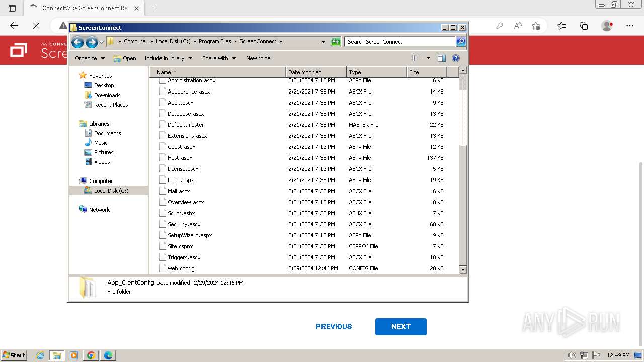Expand the ScreenConnect breadcrumb arrow
The image size is (644, 362).
pyautogui.click(x=281, y=42)
